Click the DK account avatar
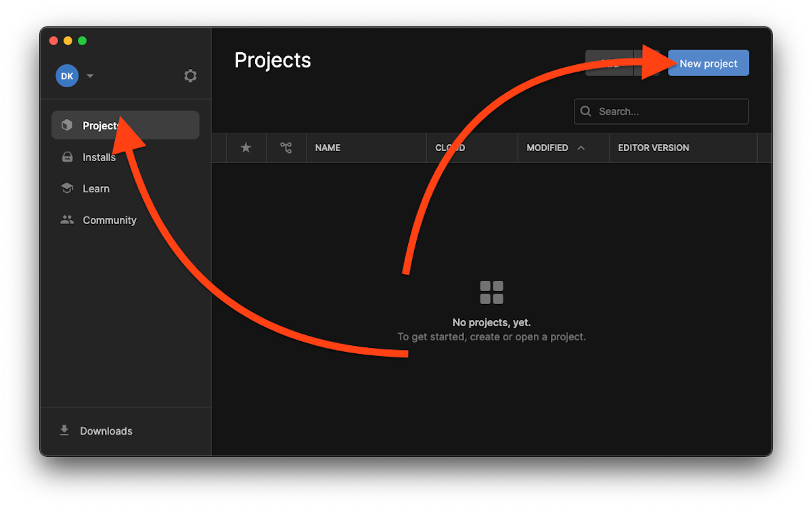 pos(67,76)
